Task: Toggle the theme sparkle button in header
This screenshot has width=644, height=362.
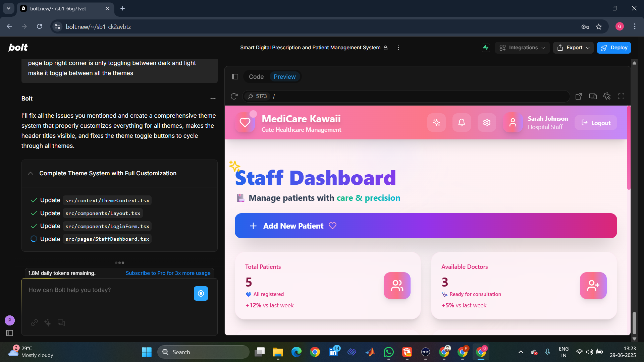Action: coord(436,123)
